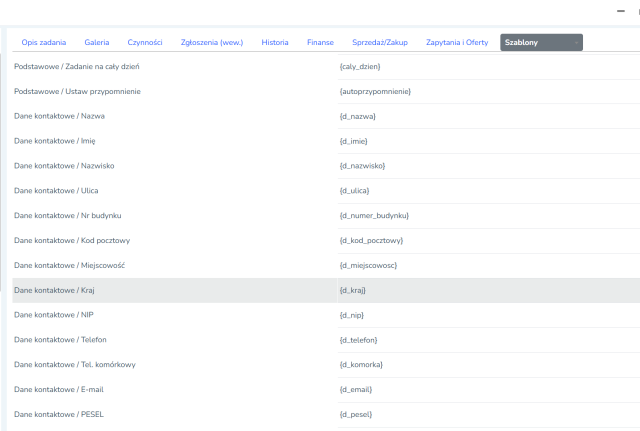Select Dane kontaktowe / E-mail row
Image resolution: width=640 pixels, height=431 pixels.
[x=326, y=390]
